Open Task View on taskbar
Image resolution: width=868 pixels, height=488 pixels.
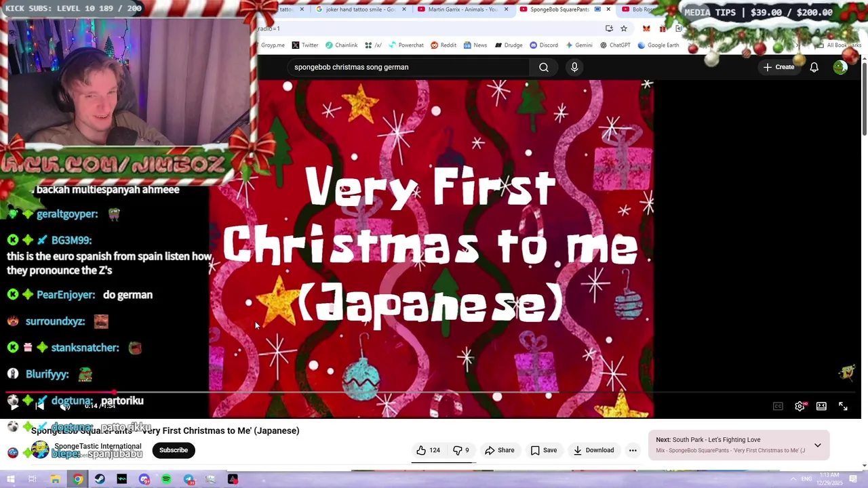pyautogui.click(x=33, y=479)
